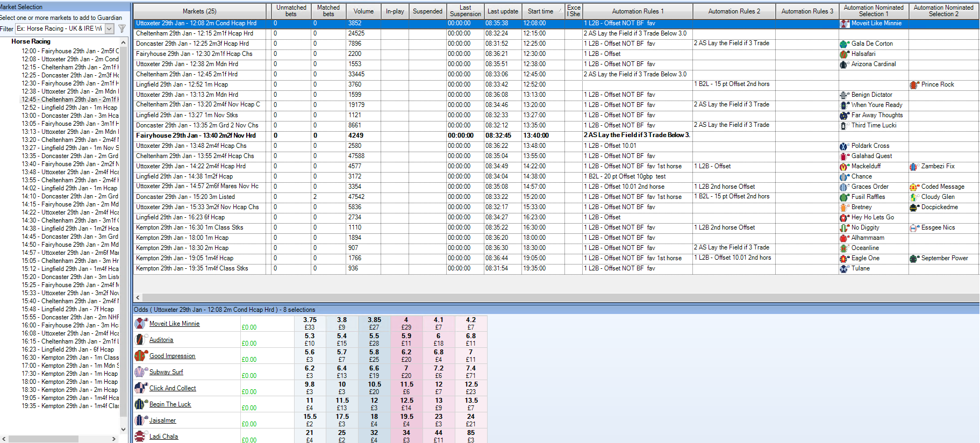Viewport: 980px width, 443px height.
Task: Select 13:00 Doncaster 3m race in tree
Action: (x=70, y=116)
